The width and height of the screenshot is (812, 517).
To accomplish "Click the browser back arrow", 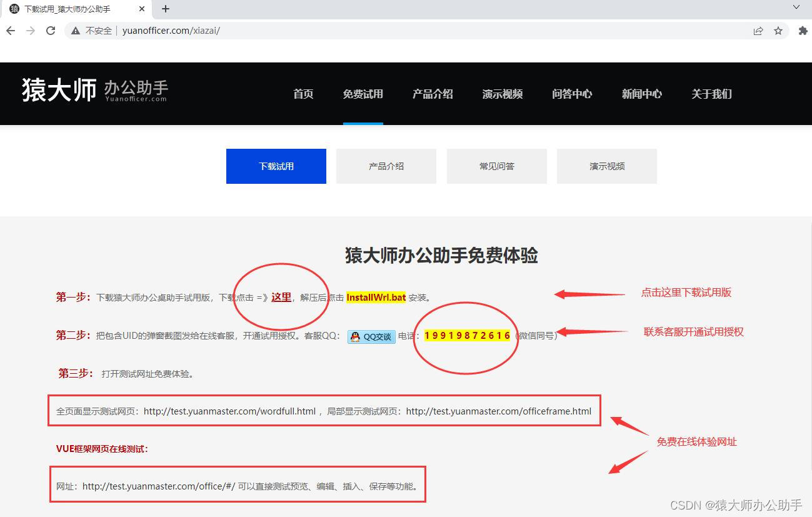I will tap(11, 31).
